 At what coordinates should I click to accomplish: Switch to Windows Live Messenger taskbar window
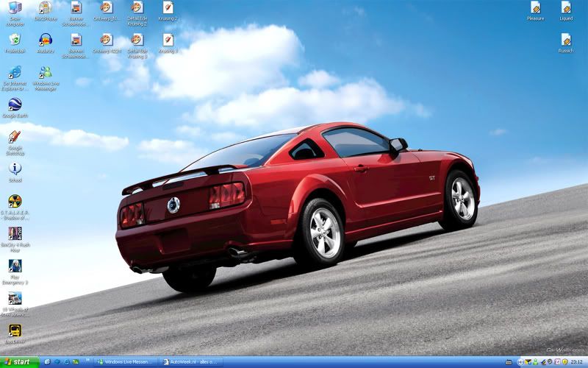[x=126, y=362]
